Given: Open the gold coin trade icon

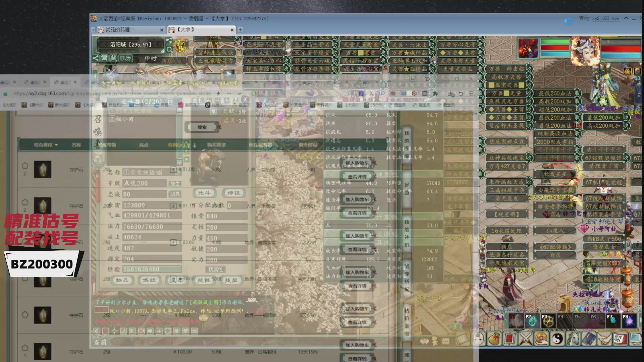Looking at the screenshot, I should (x=541, y=339).
